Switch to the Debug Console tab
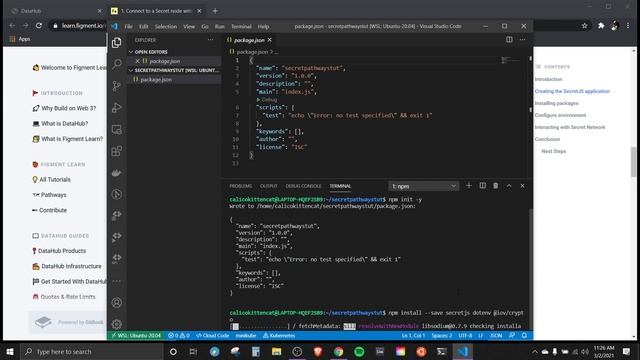The width and height of the screenshot is (640, 360). 303,186
